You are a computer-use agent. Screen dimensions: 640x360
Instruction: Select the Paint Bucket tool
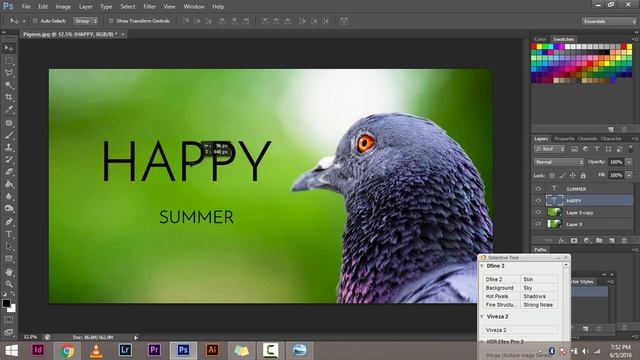click(x=9, y=184)
